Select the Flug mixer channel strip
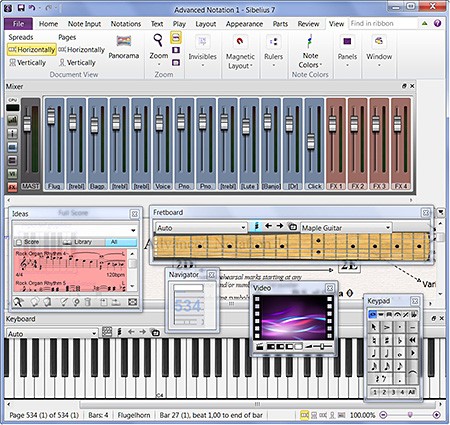Screen dimensions: 450x425 pos(54,144)
